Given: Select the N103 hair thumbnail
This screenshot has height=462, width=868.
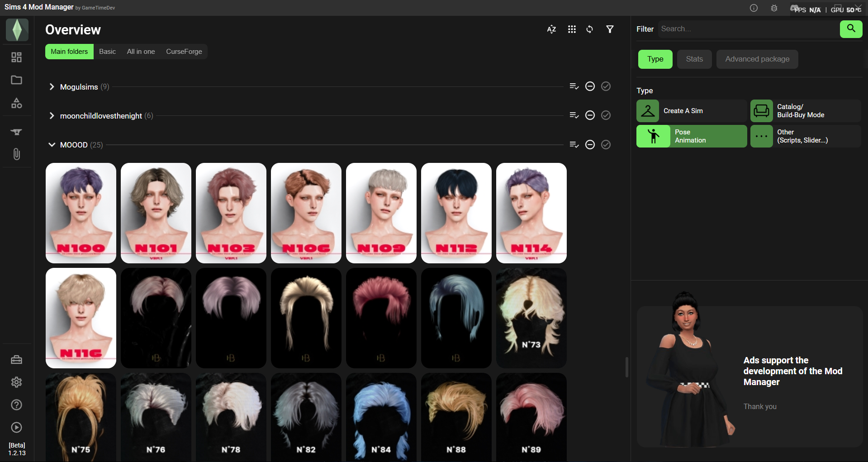Looking at the screenshot, I should pyautogui.click(x=231, y=213).
